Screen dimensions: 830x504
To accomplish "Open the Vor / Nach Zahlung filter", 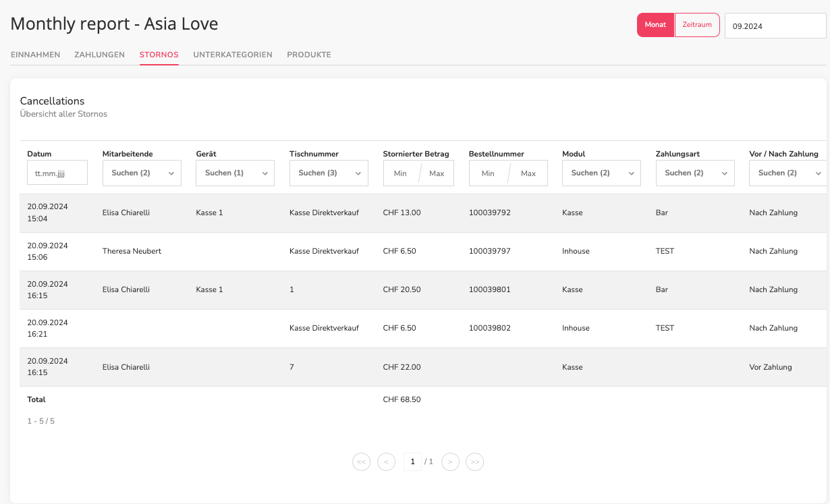I will (x=788, y=173).
